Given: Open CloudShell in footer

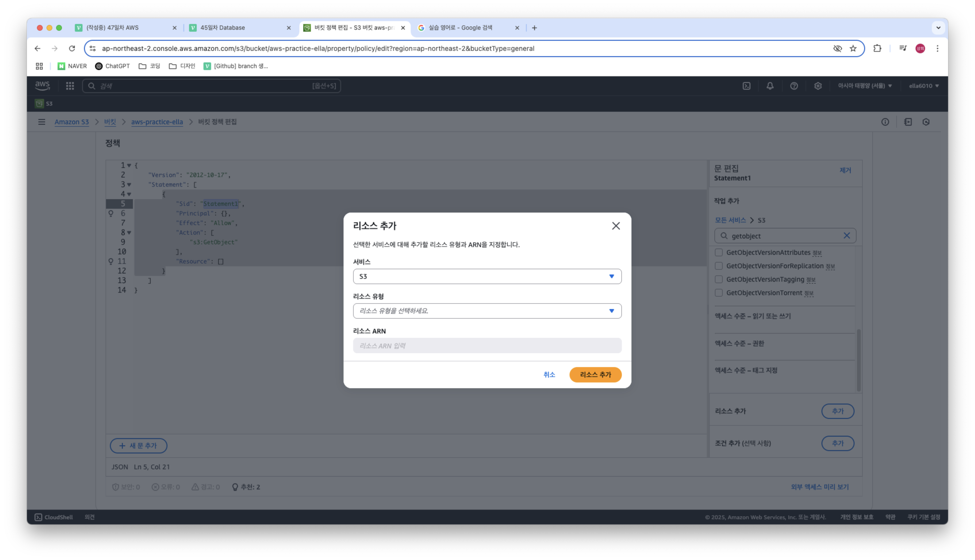Looking at the screenshot, I should pyautogui.click(x=54, y=517).
